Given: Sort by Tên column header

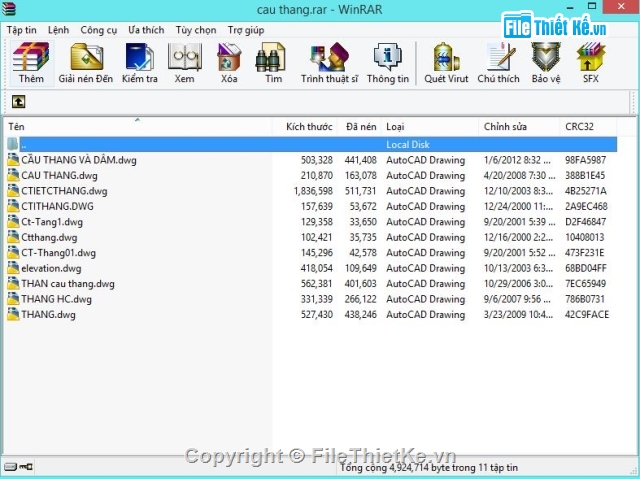Looking at the screenshot, I should click(x=138, y=126).
